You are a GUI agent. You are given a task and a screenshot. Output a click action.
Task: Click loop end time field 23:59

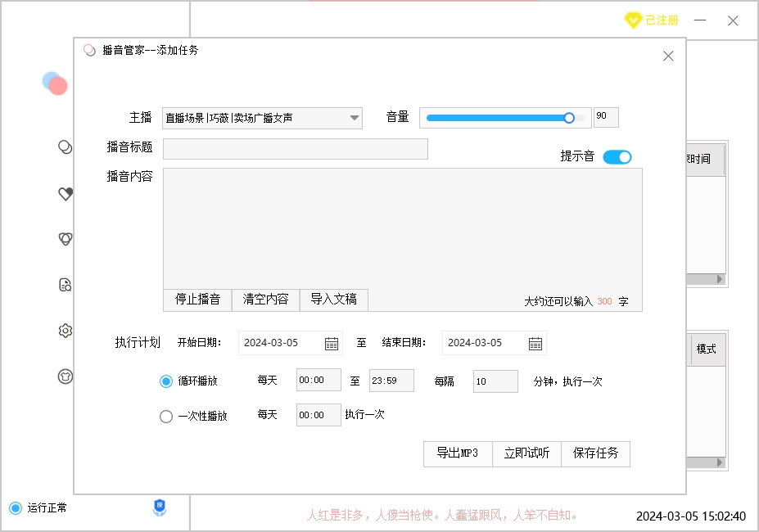[x=391, y=381]
